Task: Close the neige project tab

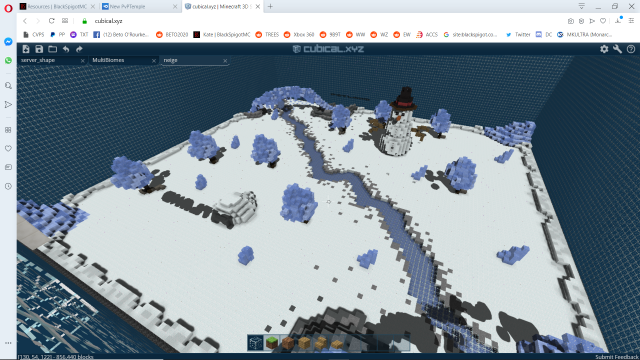Action: point(225,60)
